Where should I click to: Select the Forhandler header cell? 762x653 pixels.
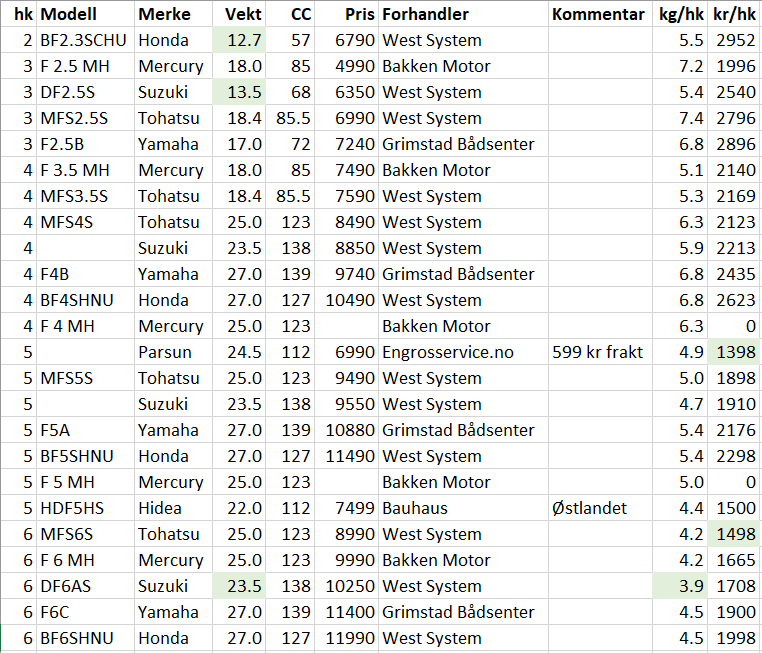click(x=463, y=14)
